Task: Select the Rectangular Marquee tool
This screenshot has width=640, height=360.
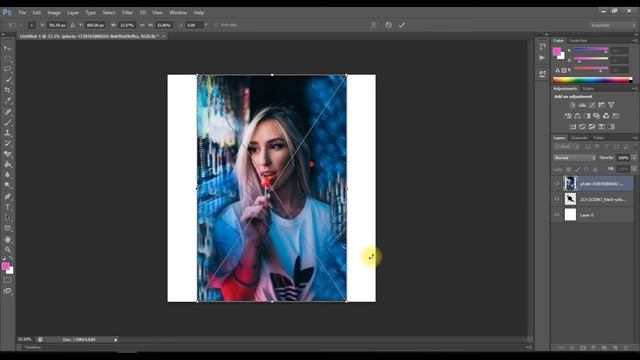Action: click(x=8, y=58)
